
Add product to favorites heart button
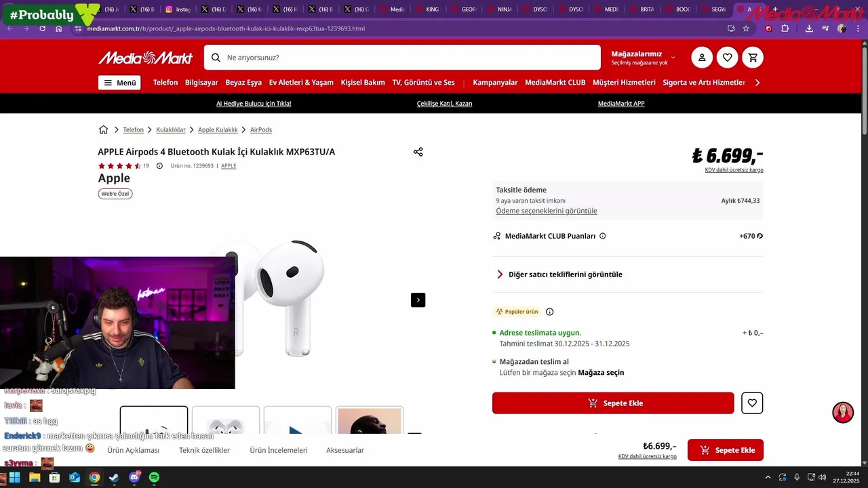point(752,403)
